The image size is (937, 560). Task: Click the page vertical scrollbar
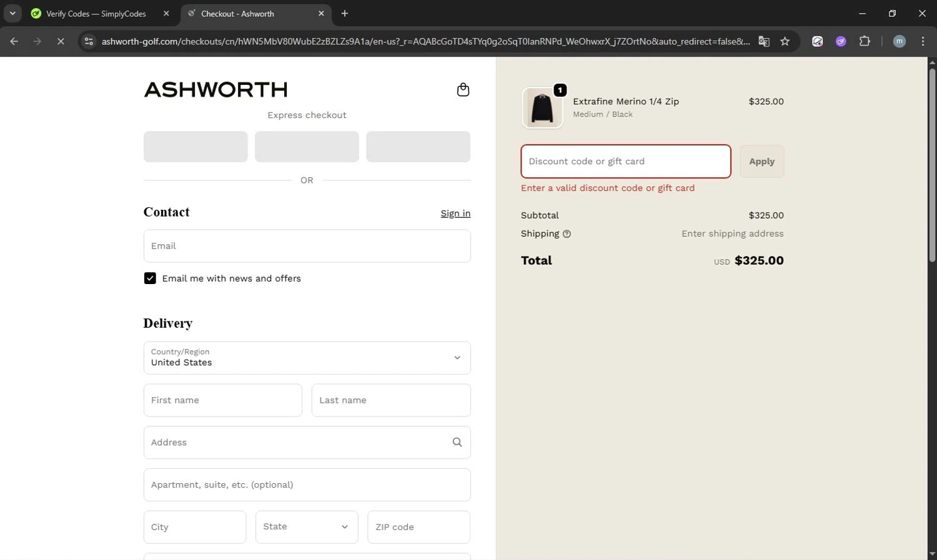click(x=932, y=165)
